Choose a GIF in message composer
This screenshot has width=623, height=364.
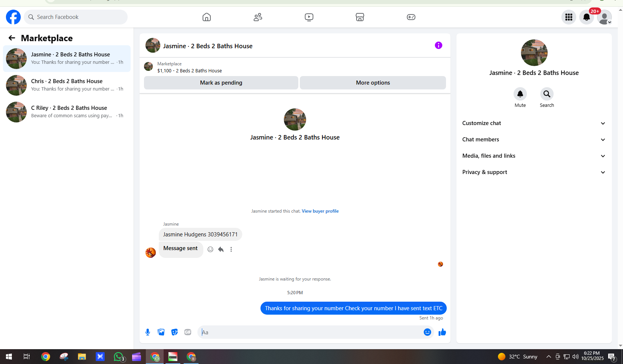coord(188,332)
